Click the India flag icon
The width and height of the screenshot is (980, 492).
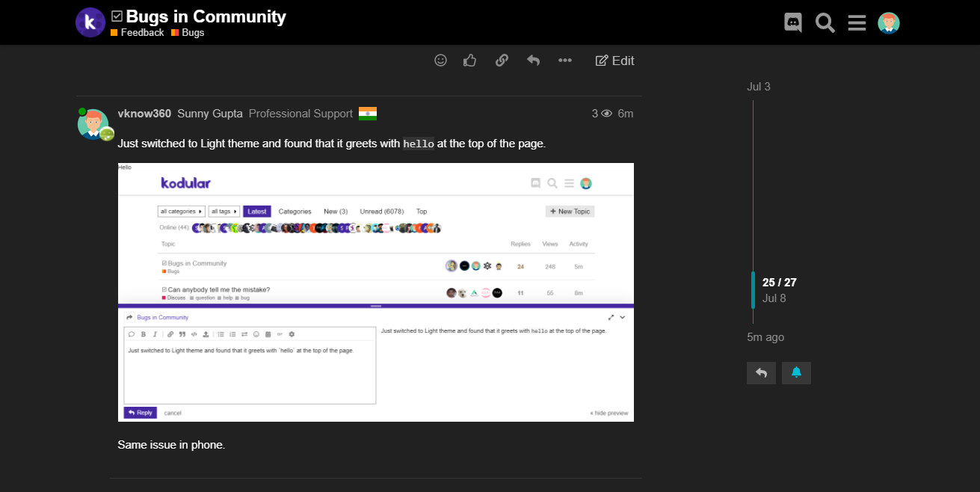point(368,114)
